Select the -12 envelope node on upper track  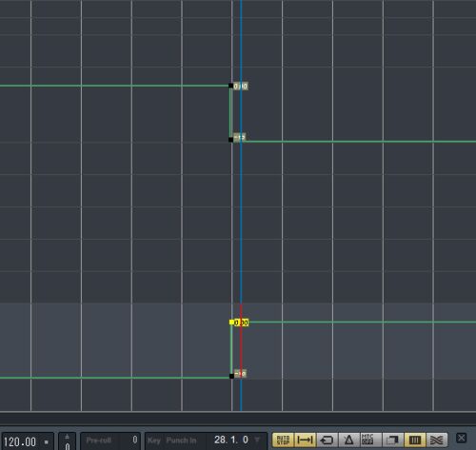pos(230,140)
